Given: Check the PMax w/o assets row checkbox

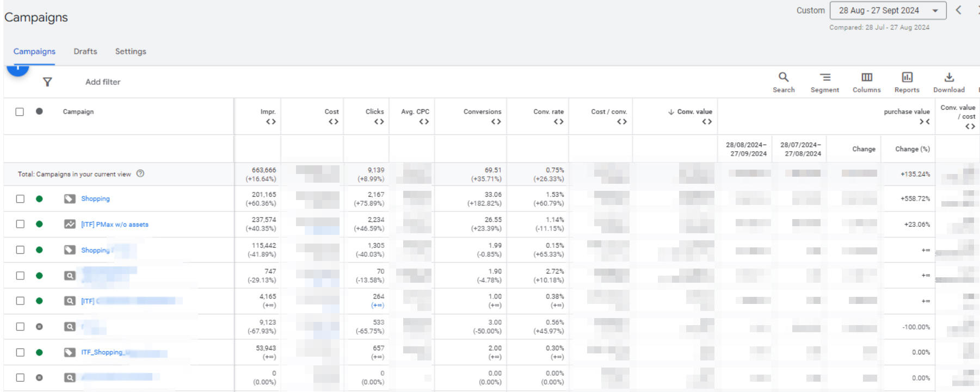Looking at the screenshot, I should (x=20, y=224).
